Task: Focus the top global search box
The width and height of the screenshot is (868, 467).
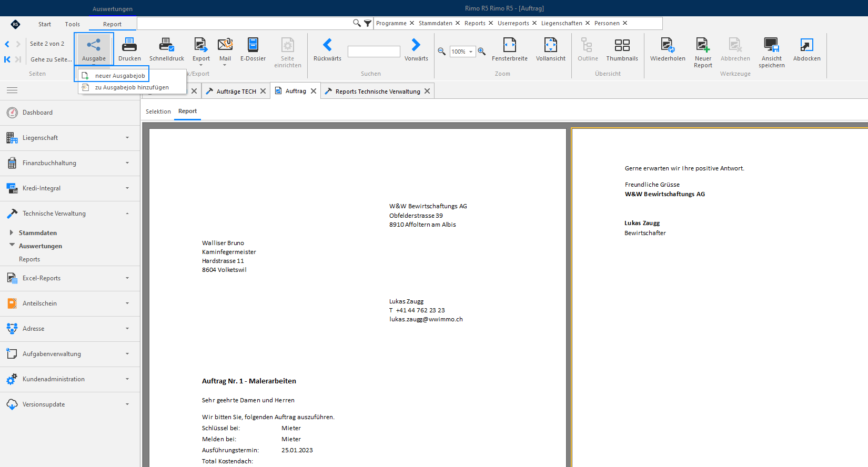Action: pyautogui.click(x=244, y=23)
